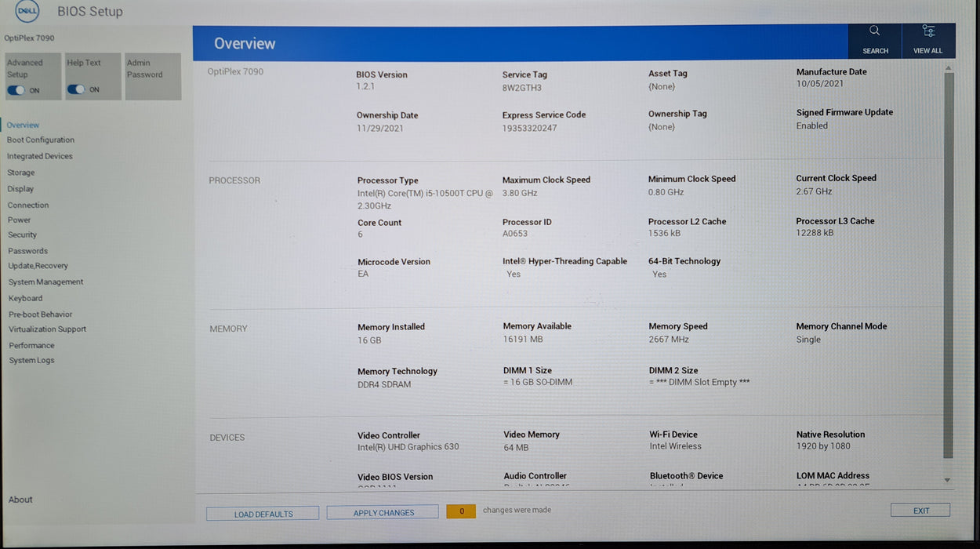Click the Video Controller UHD Graphics 630
The width and height of the screenshot is (980, 549).
[408, 447]
